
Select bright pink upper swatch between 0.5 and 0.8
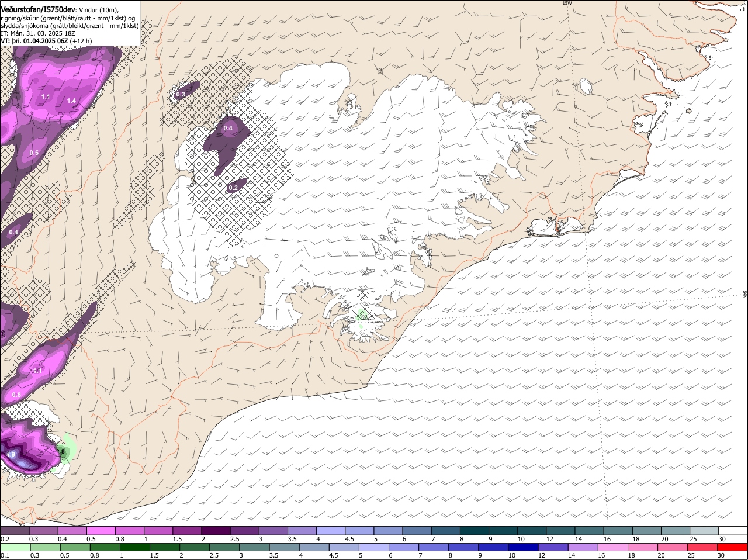pos(101,531)
